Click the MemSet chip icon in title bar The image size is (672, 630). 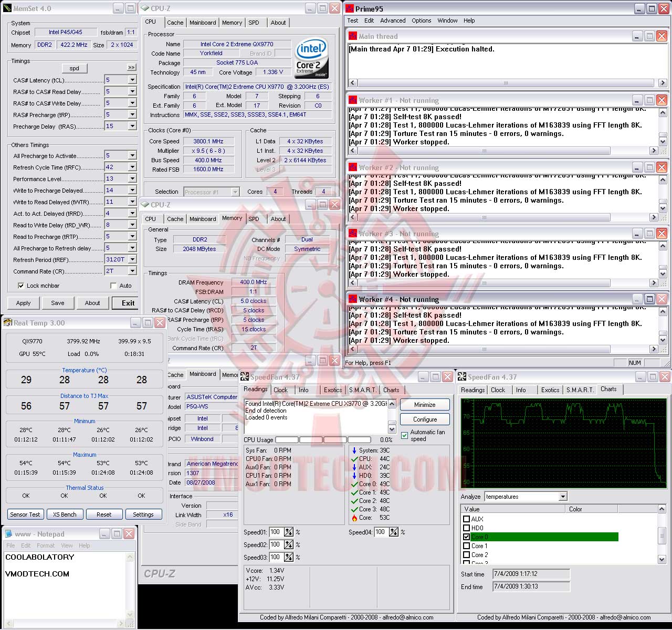click(7, 8)
